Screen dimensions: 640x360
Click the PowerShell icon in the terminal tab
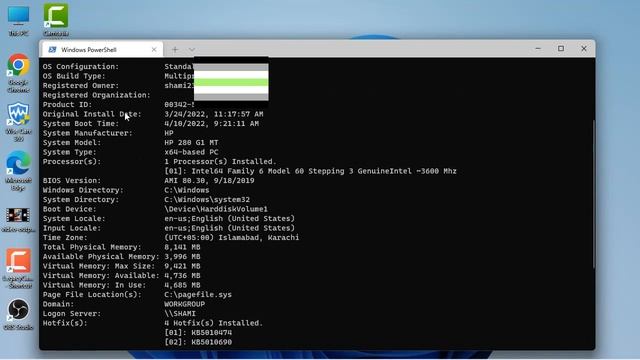pos(52,49)
